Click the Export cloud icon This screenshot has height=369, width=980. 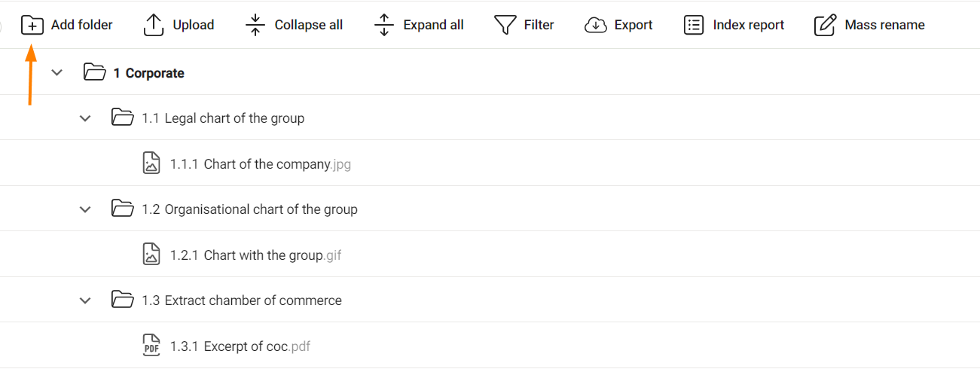[x=596, y=25]
